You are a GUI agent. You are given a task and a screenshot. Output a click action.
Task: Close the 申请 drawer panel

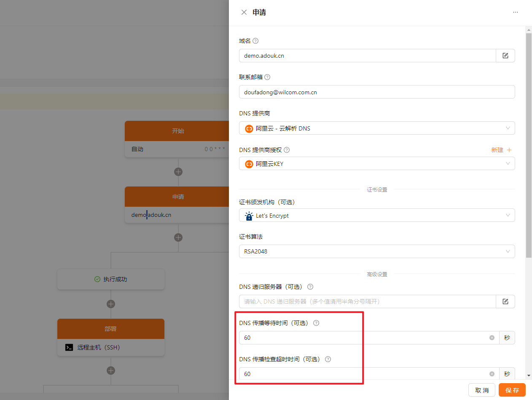(244, 12)
